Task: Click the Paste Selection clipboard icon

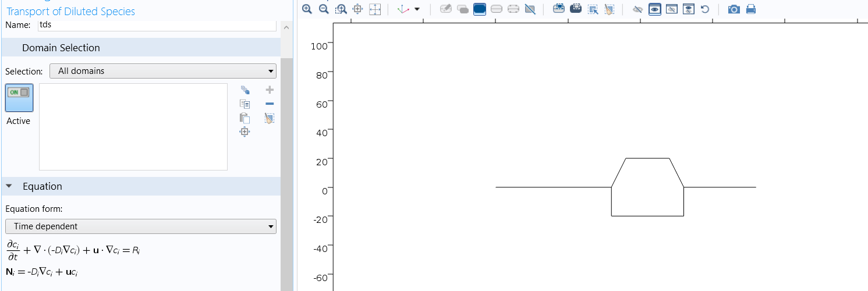Action: (x=245, y=118)
